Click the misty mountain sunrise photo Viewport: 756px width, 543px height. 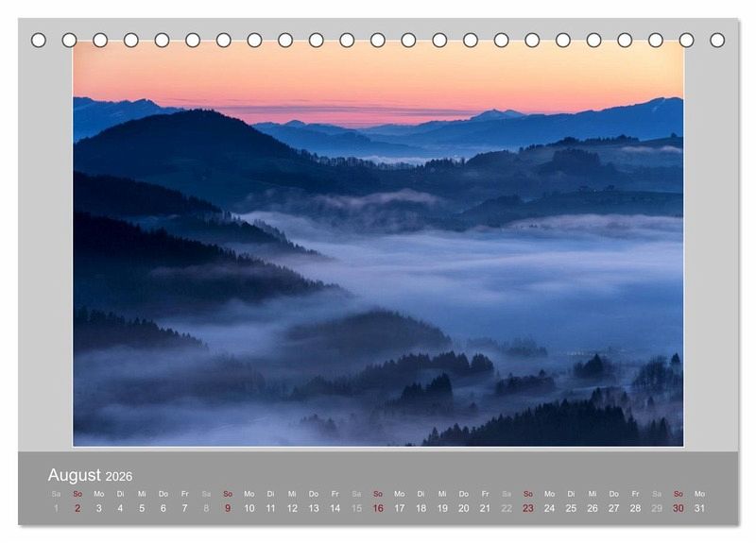tap(378, 244)
